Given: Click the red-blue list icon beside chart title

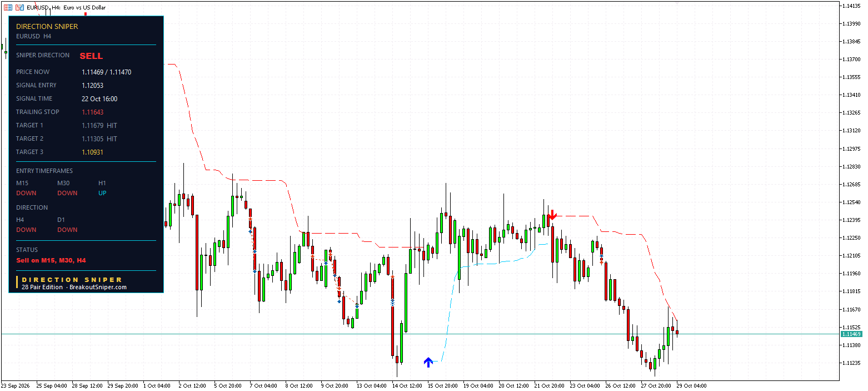Looking at the screenshot, I should click(8, 7).
